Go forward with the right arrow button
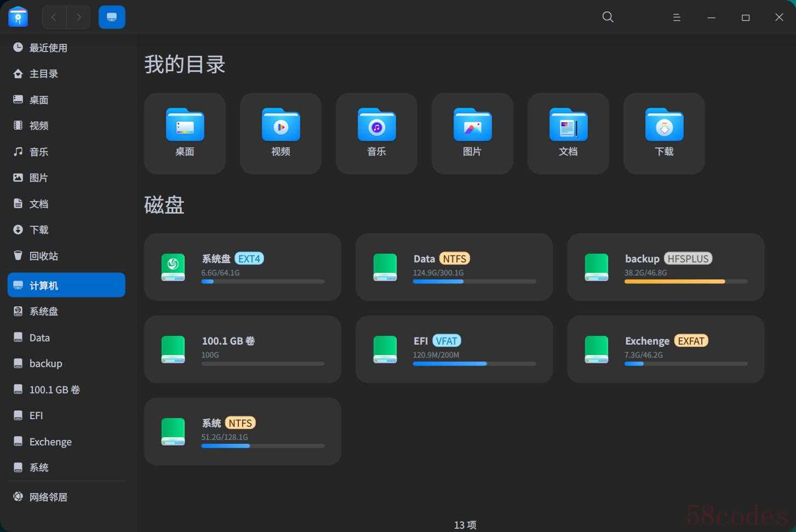This screenshot has height=532, width=796. tap(78, 18)
